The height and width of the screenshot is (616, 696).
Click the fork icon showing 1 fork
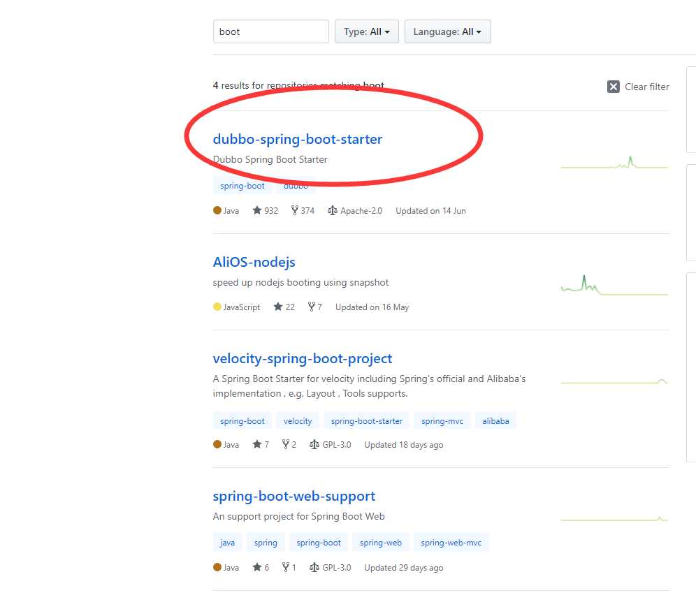coord(286,567)
